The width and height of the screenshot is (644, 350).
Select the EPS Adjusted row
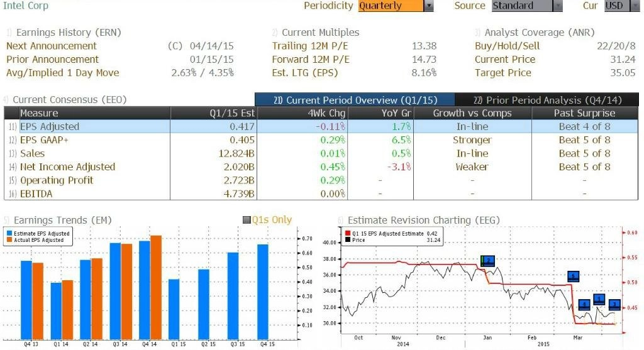point(321,126)
